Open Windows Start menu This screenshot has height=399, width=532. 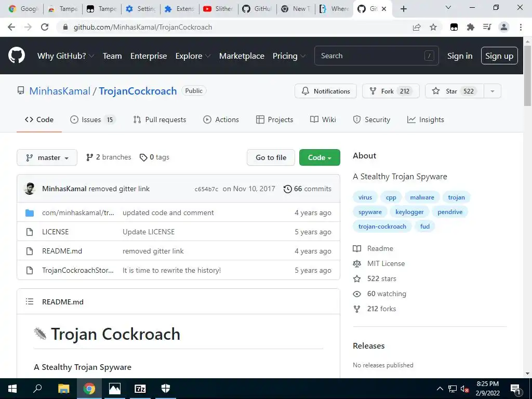(x=12, y=389)
